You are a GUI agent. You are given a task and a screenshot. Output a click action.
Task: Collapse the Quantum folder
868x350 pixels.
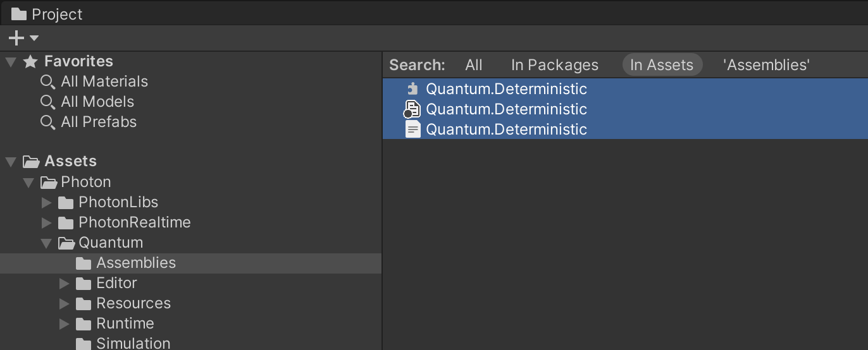pyautogui.click(x=46, y=243)
